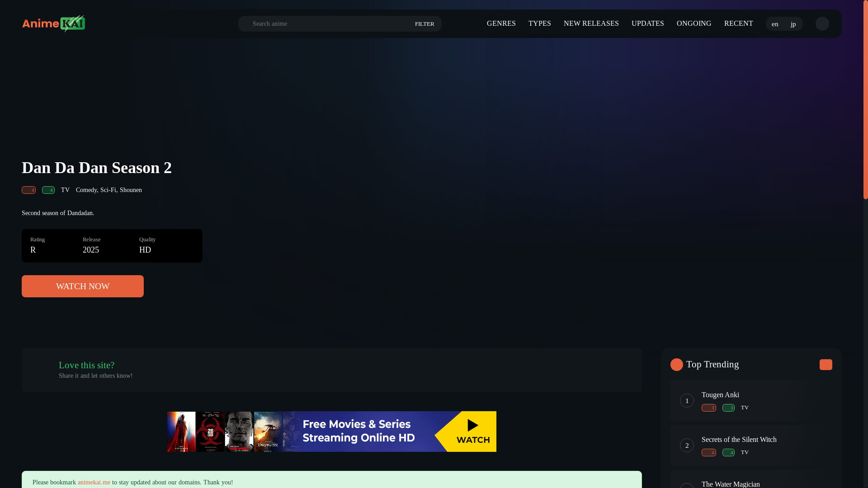The image size is (868, 488).
Task: Open the GENRES menu
Action: [x=501, y=23]
